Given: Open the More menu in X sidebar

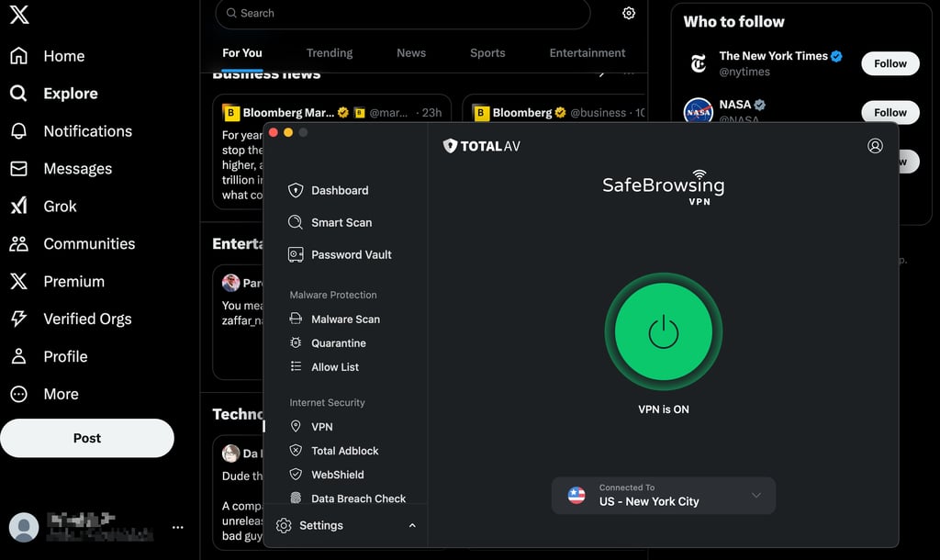Looking at the screenshot, I should 44,394.
